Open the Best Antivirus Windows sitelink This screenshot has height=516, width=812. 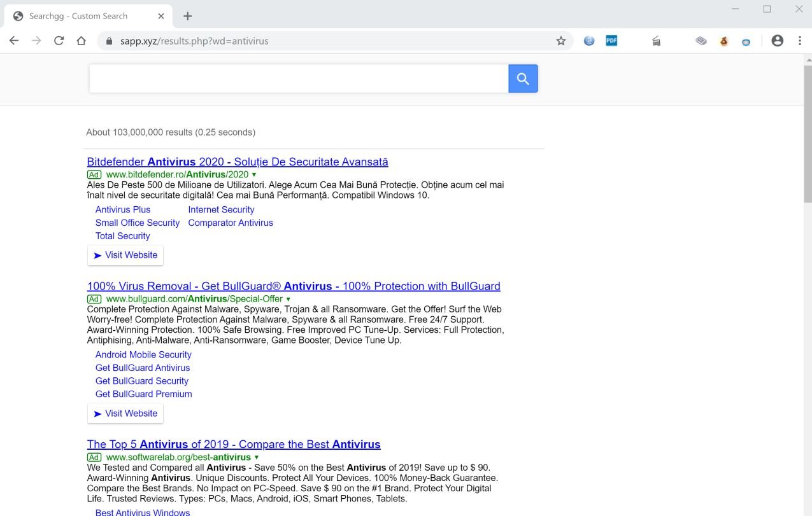[x=143, y=512]
